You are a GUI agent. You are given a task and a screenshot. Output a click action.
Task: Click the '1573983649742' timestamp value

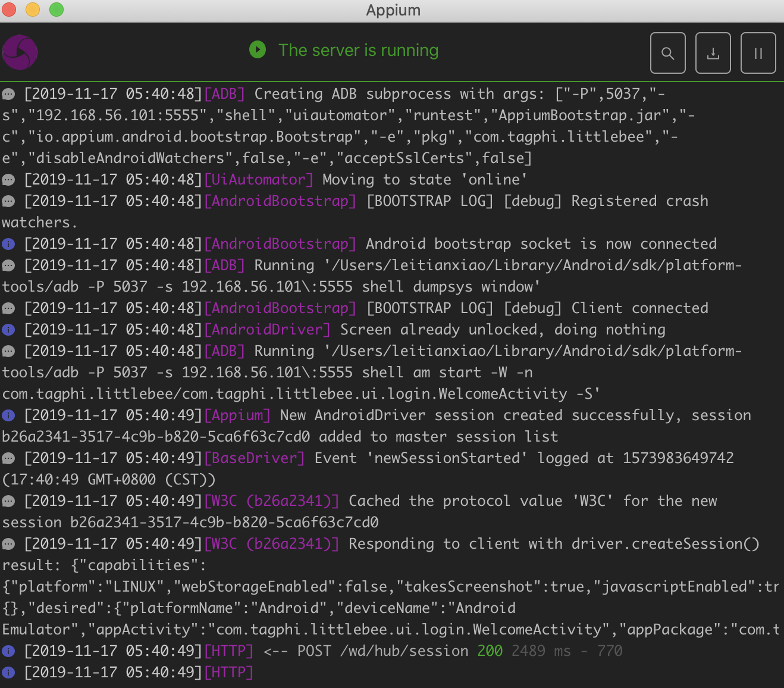click(679, 458)
